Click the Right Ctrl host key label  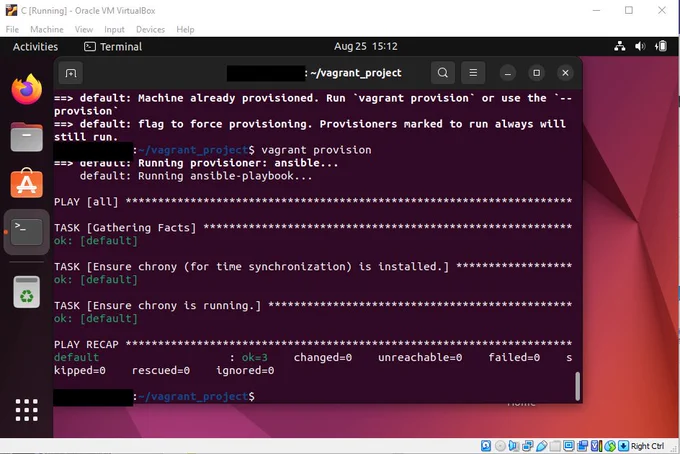(648, 446)
